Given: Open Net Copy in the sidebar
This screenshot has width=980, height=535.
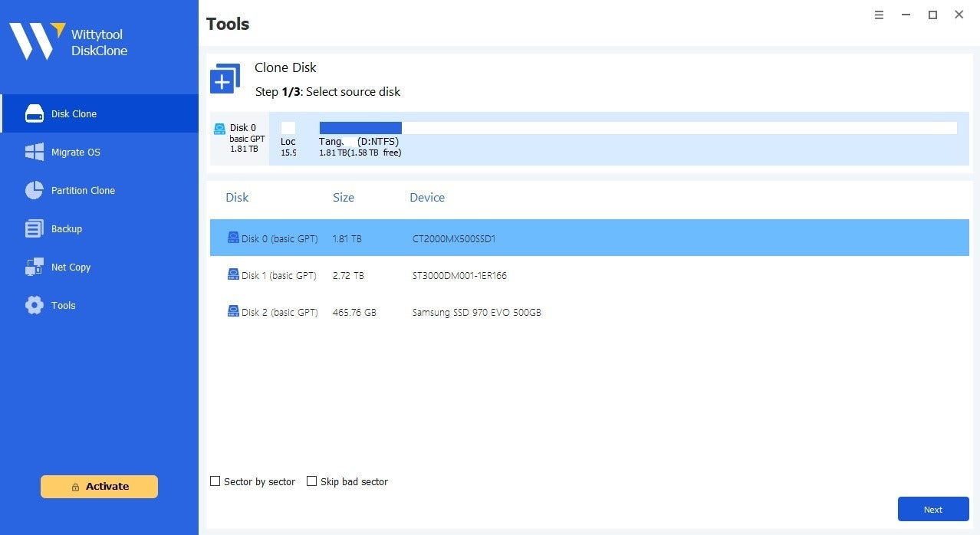Looking at the screenshot, I should click(x=99, y=267).
